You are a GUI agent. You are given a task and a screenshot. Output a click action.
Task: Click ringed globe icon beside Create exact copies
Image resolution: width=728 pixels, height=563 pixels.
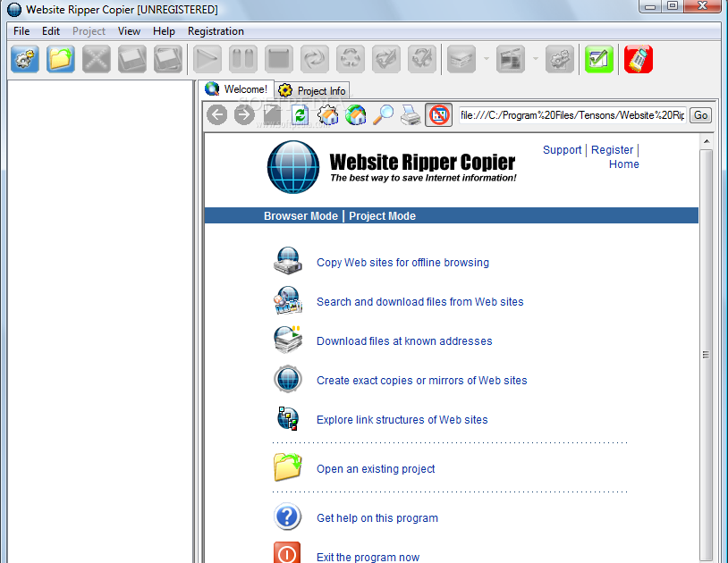(x=288, y=379)
